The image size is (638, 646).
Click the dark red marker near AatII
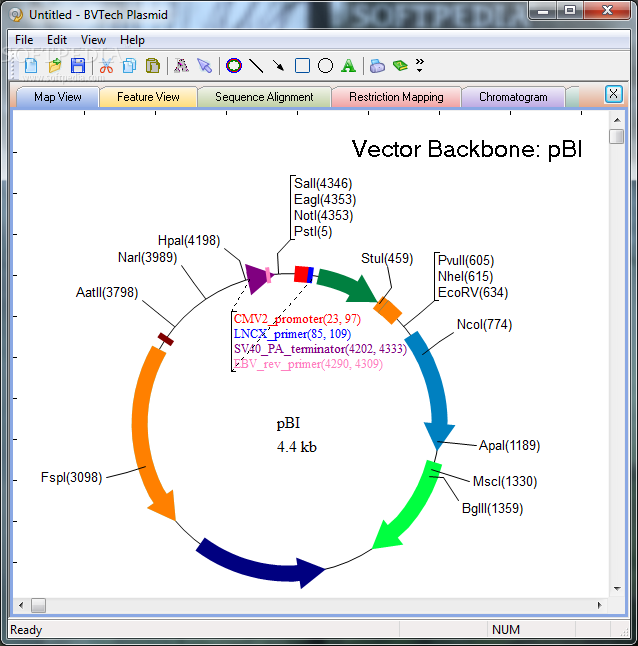166,339
